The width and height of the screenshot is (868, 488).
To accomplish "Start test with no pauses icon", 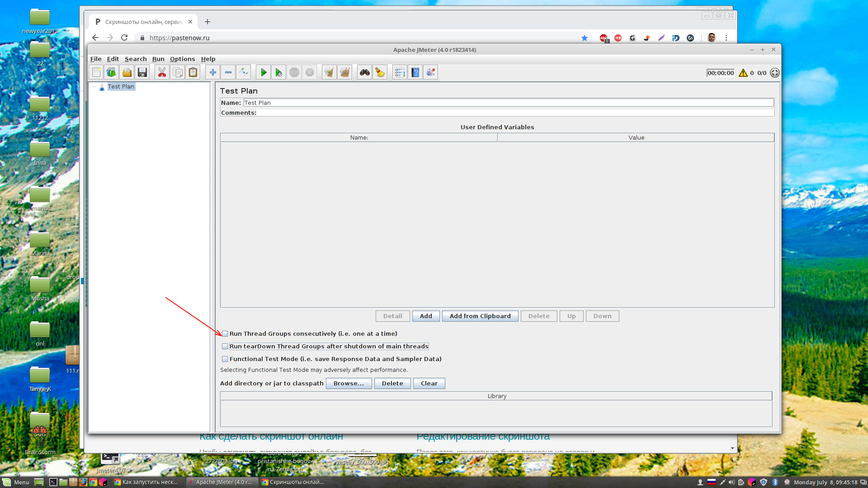I will point(279,72).
